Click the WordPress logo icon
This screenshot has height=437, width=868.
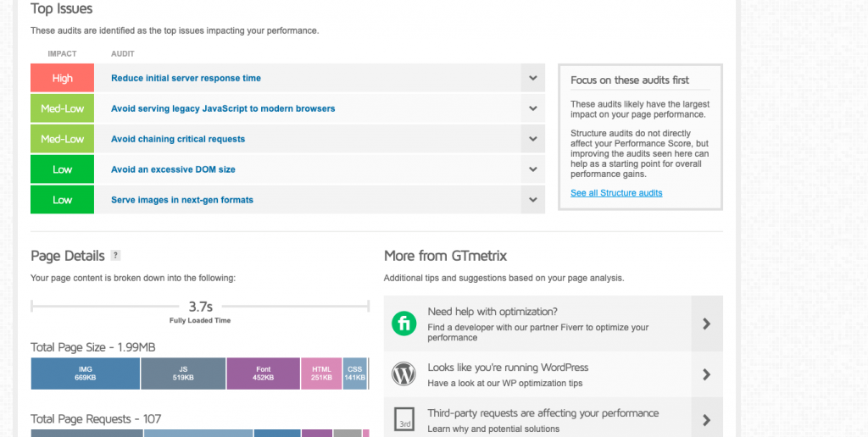tap(404, 373)
